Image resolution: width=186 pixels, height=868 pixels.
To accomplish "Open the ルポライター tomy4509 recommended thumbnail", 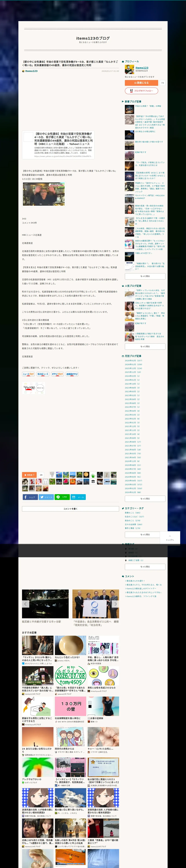I will [x=71, y=676].
